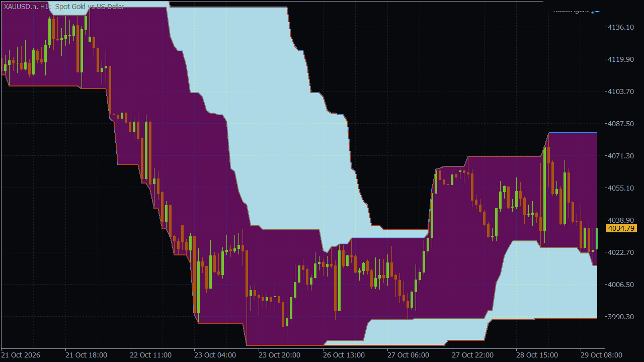This screenshot has width=644, height=362.
Task: Click the 3990.30 price axis label
Action: [621, 317]
